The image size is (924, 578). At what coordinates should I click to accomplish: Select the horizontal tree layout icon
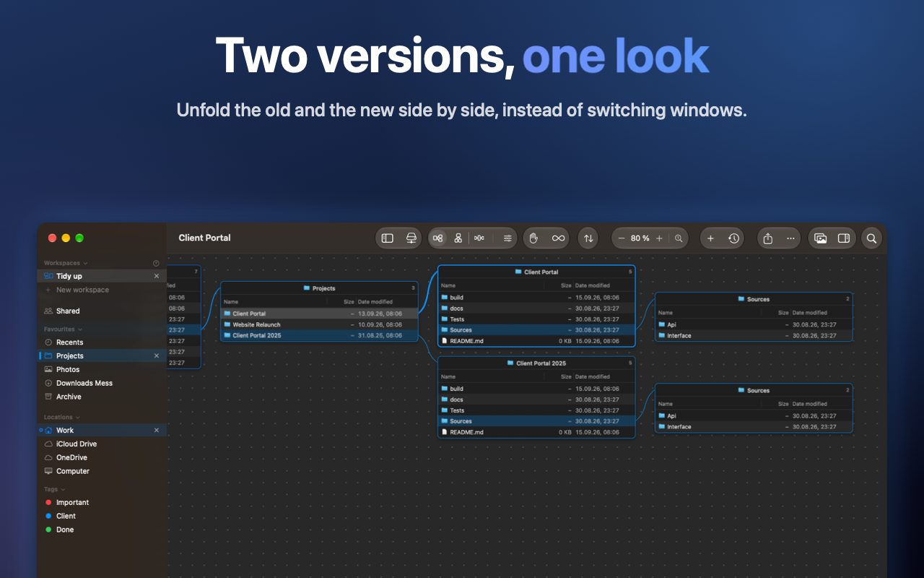click(x=437, y=238)
